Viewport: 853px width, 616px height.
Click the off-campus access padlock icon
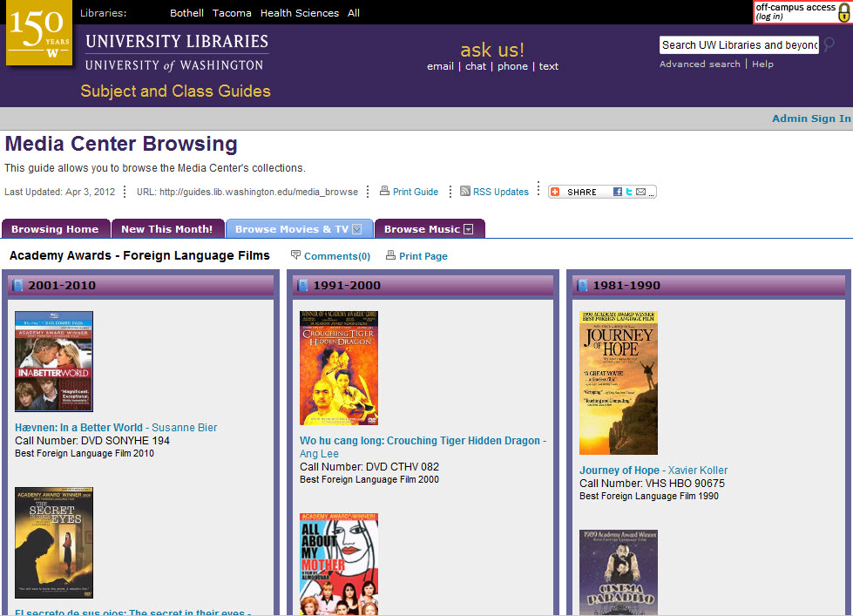(x=843, y=12)
